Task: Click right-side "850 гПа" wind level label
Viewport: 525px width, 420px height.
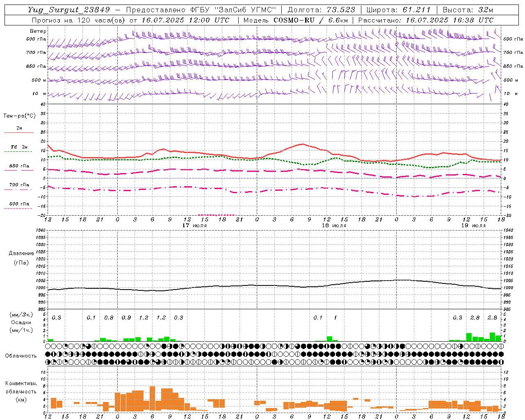Action: [513, 66]
